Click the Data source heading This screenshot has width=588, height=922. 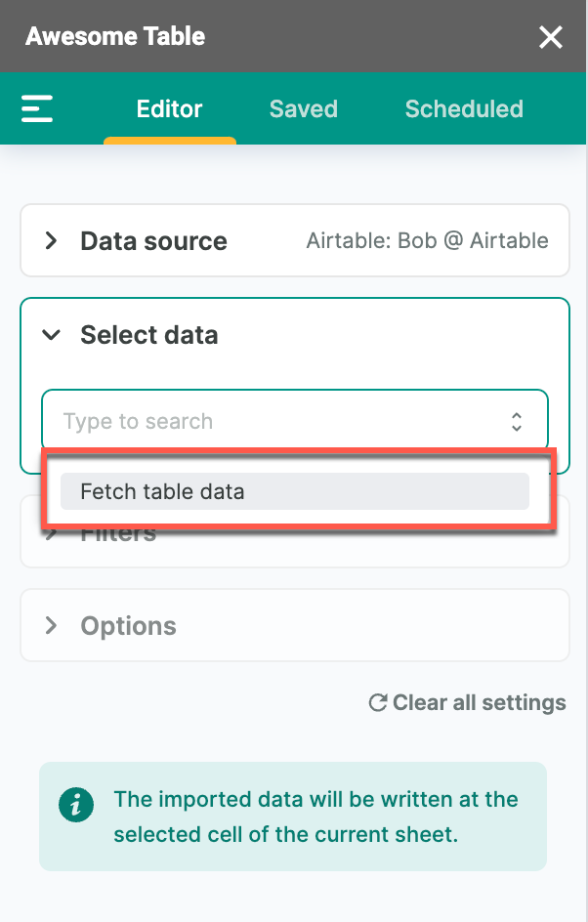153,241
